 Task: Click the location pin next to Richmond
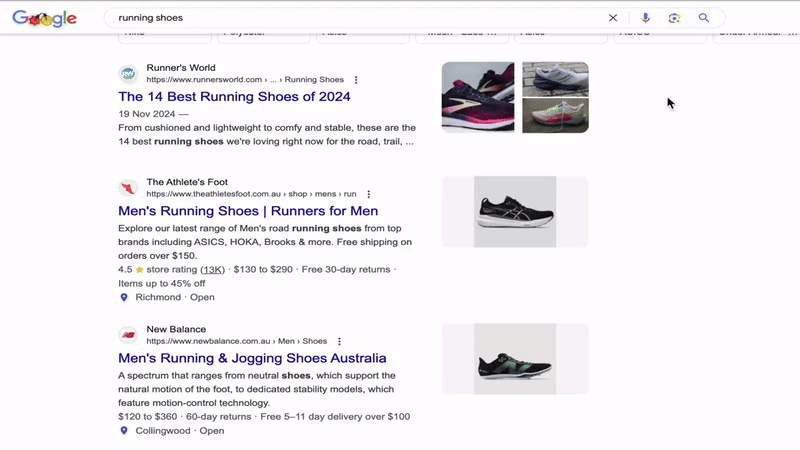click(124, 297)
